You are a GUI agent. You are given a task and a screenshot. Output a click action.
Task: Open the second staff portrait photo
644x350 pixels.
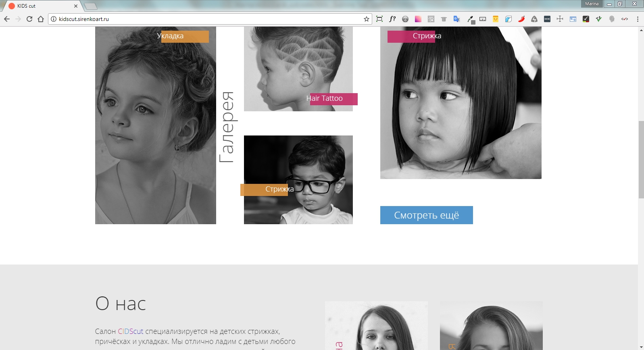click(491, 325)
